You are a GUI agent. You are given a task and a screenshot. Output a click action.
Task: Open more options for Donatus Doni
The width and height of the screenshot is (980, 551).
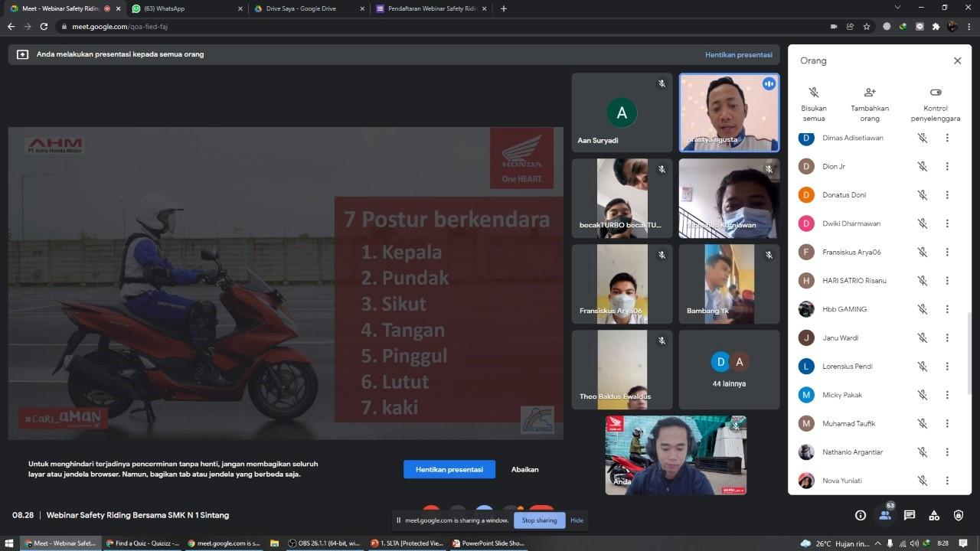[947, 195]
